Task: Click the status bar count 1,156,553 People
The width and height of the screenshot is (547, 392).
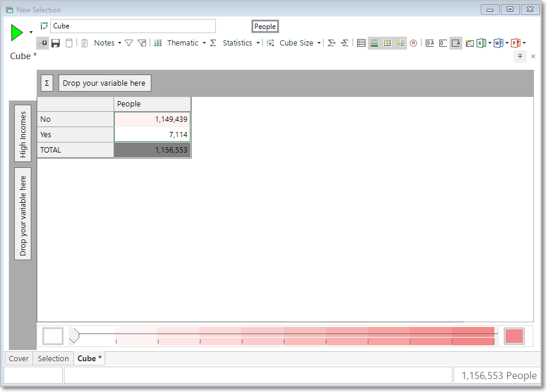Action: (x=499, y=375)
